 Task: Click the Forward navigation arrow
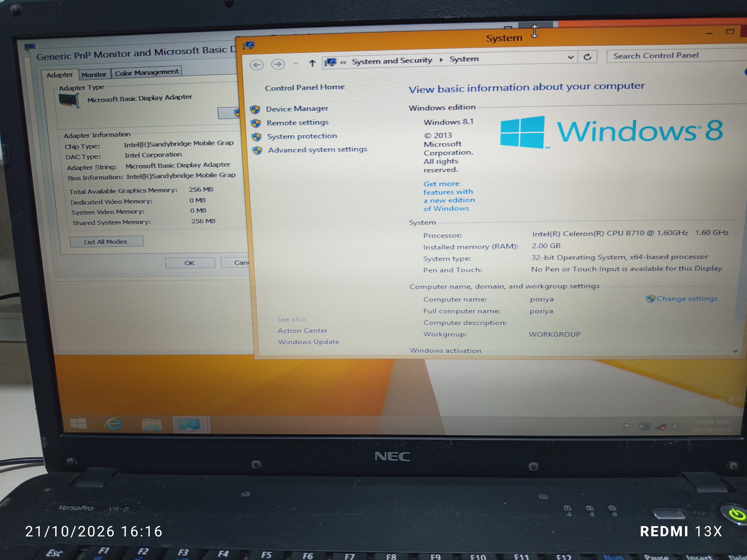pyautogui.click(x=277, y=64)
